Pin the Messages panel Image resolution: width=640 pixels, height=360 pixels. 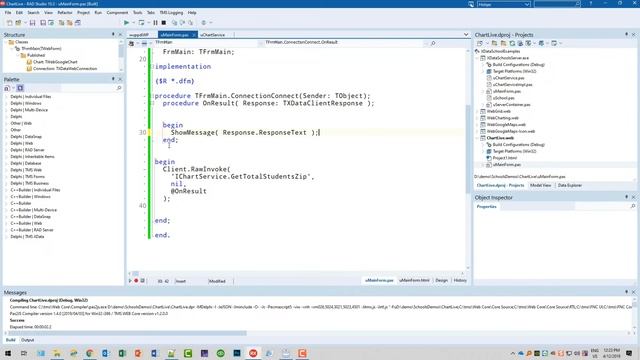(x=627, y=292)
